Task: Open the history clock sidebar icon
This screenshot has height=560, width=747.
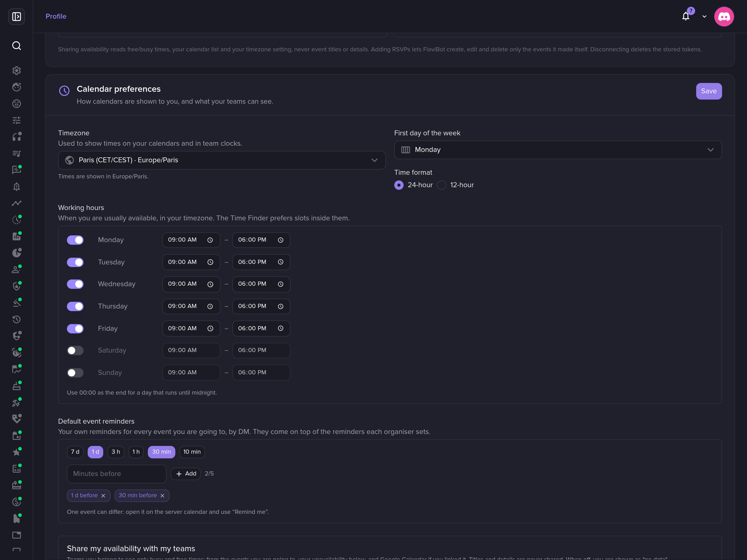Action: coord(17,319)
